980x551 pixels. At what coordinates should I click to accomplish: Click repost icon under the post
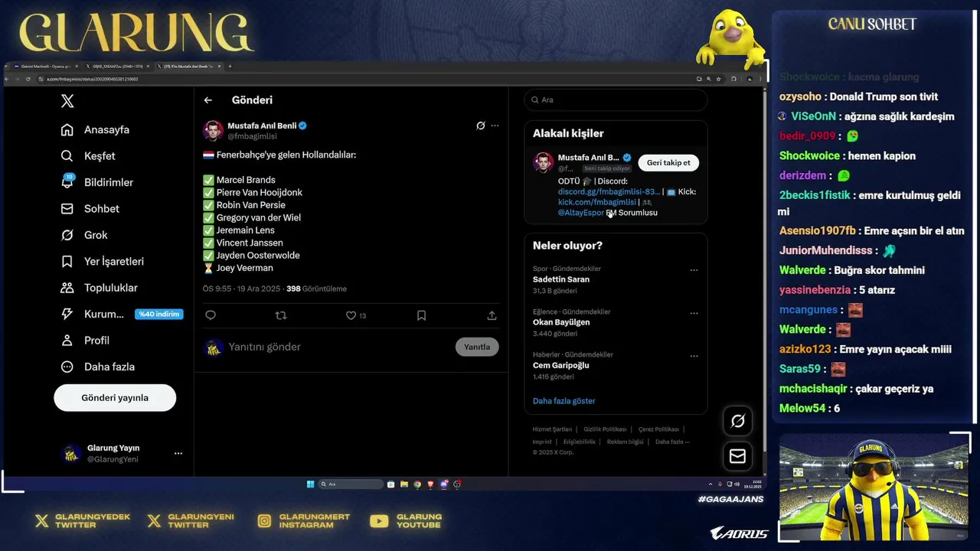click(x=281, y=315)
